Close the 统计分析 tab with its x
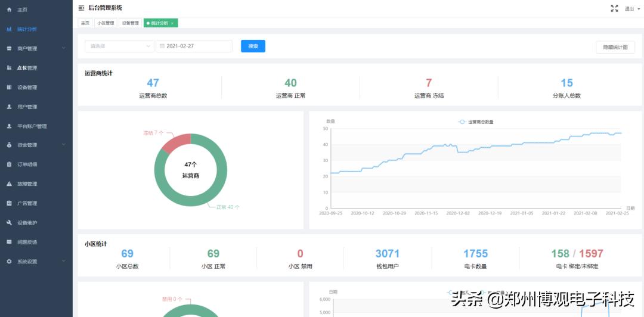Viewport: 644px width, 317px height. pos(172,23)
